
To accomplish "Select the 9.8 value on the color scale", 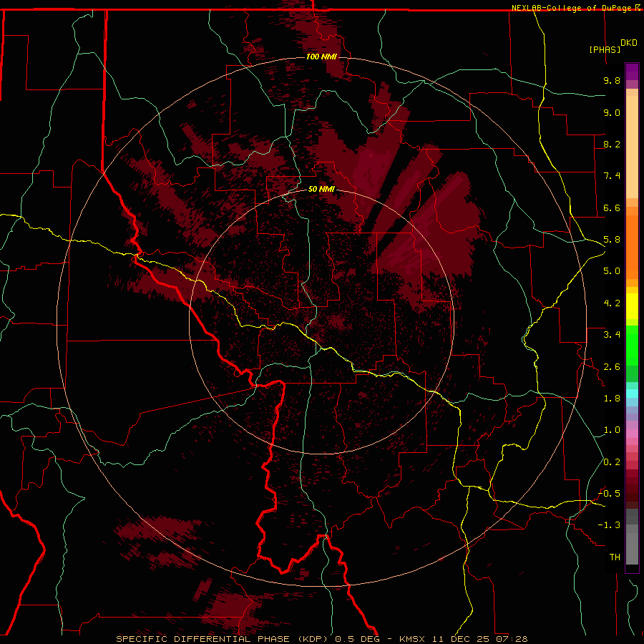I will pos(612,80).
